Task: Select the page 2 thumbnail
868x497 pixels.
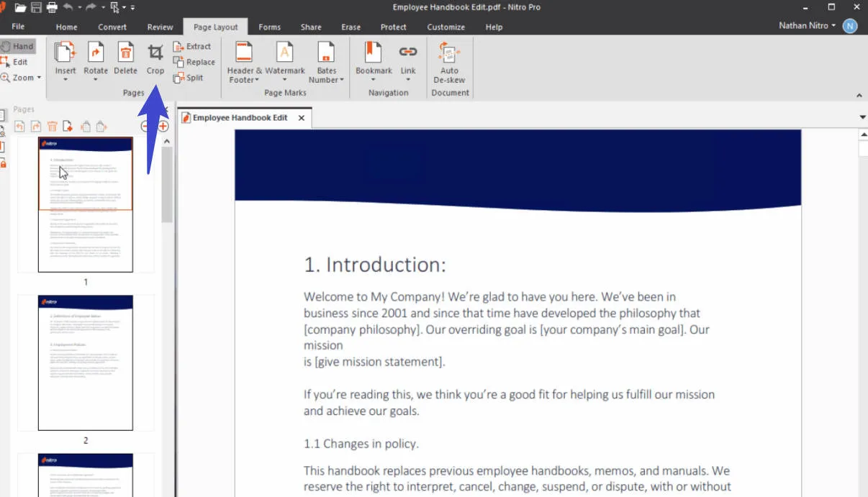Action: (86, 363)
